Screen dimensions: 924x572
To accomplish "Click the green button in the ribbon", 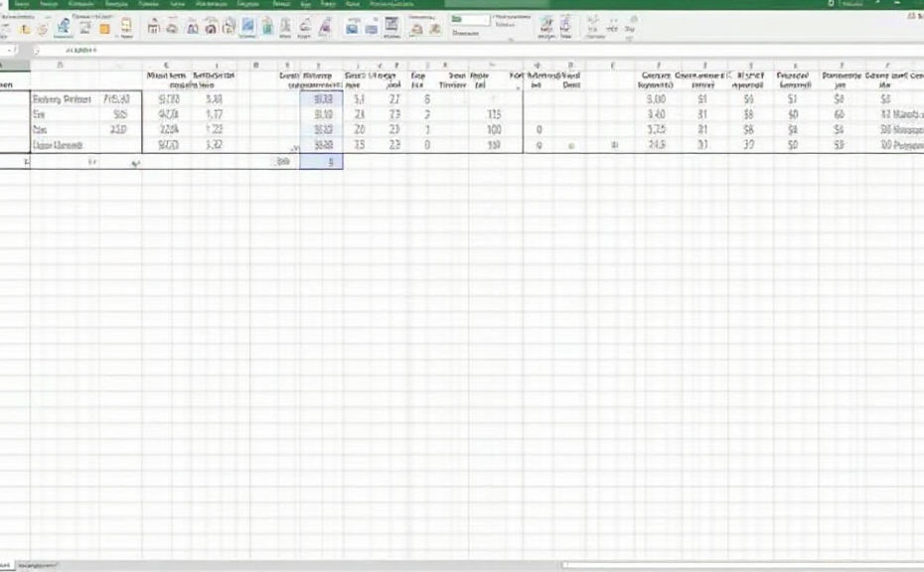I will point(457,19).
